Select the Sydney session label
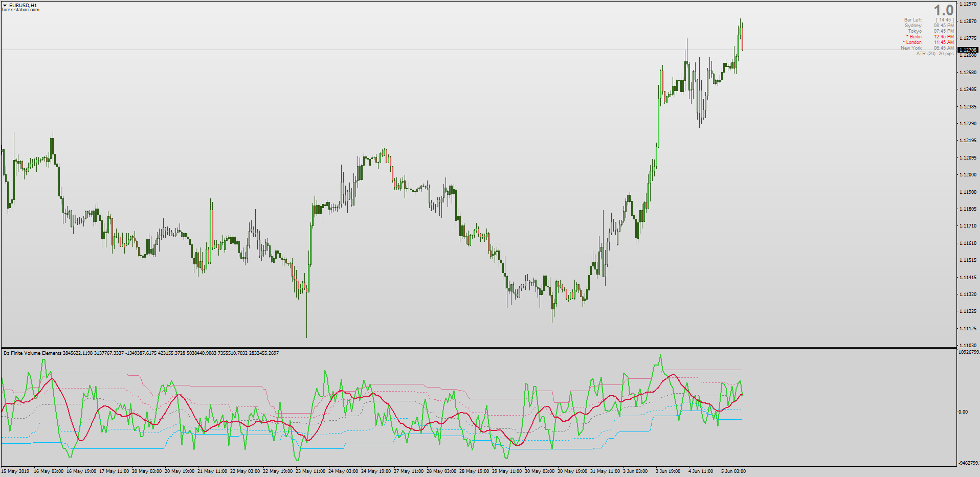The height and width of the screenshot is (477, 980). point(913,26)
